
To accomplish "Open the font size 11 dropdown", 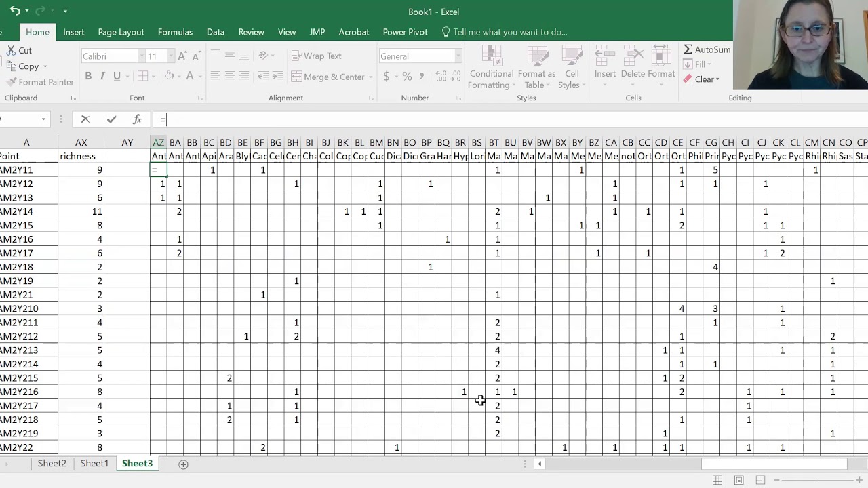I will [x=170, y=56].
